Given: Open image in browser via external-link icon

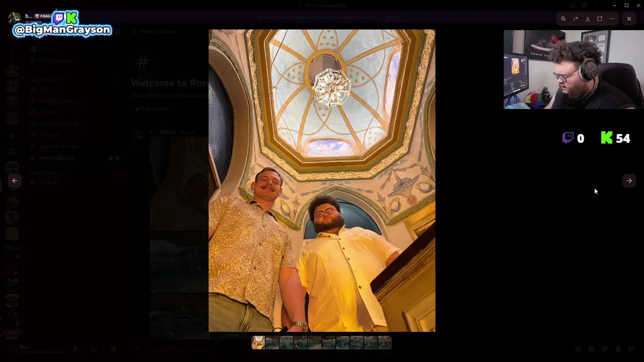Looking at the screenshot, I should tap(600, 19).
